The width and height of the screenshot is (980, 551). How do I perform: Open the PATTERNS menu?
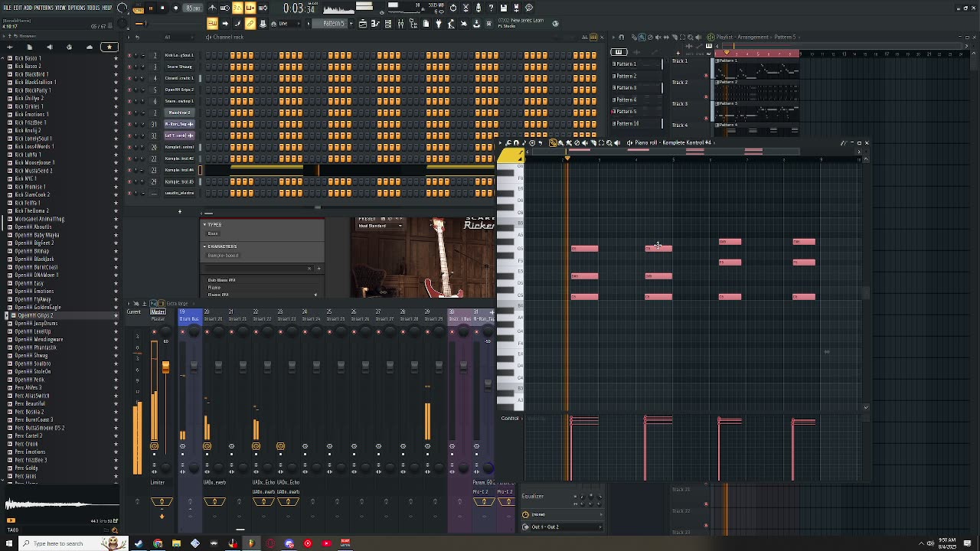pyautogui.click(x=44, y=8)
